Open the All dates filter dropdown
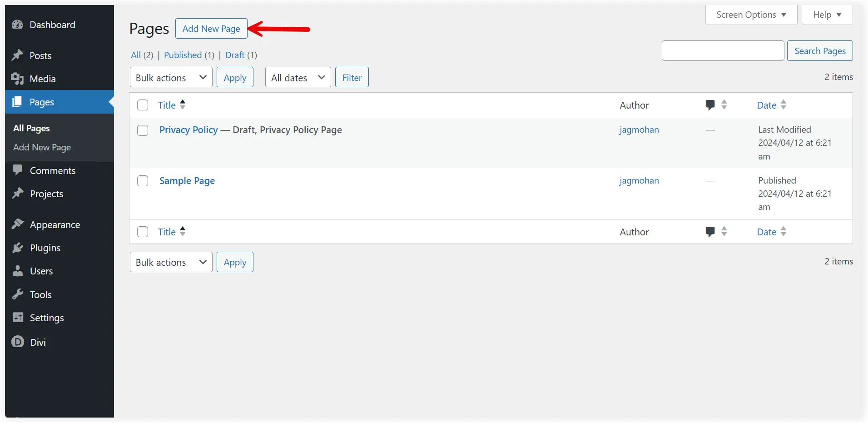This screenshot has height=423, width=868. click(298, 77)
